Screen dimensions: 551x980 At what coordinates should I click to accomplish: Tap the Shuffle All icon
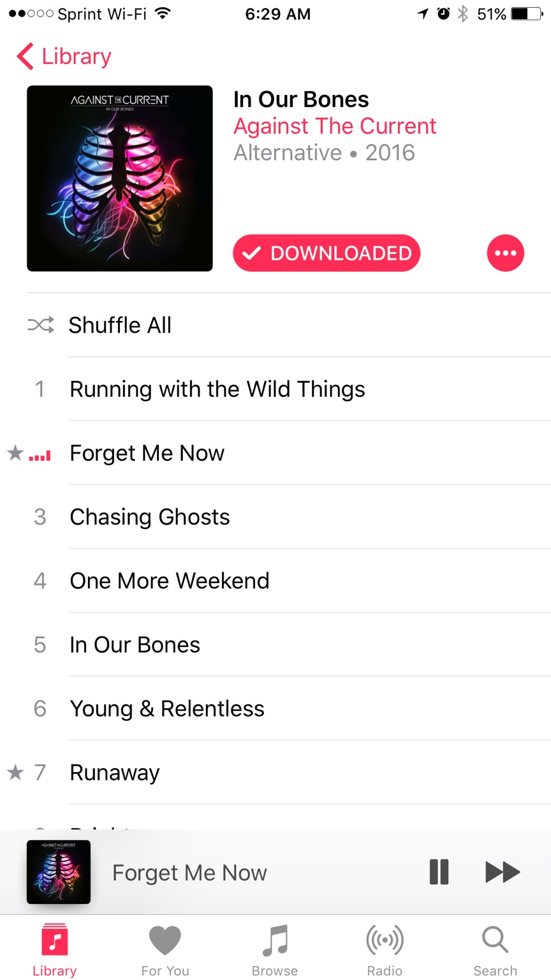click(40, 325)
